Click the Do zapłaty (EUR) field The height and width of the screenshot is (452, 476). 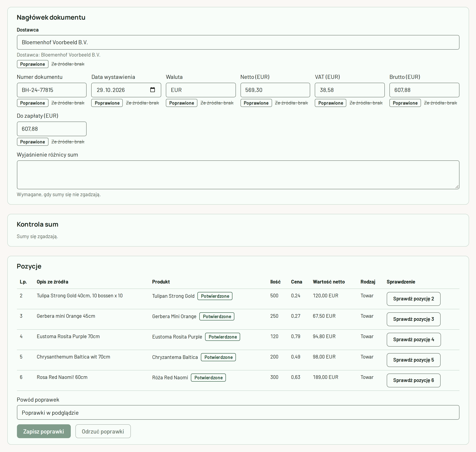click(x=52, y=129)
